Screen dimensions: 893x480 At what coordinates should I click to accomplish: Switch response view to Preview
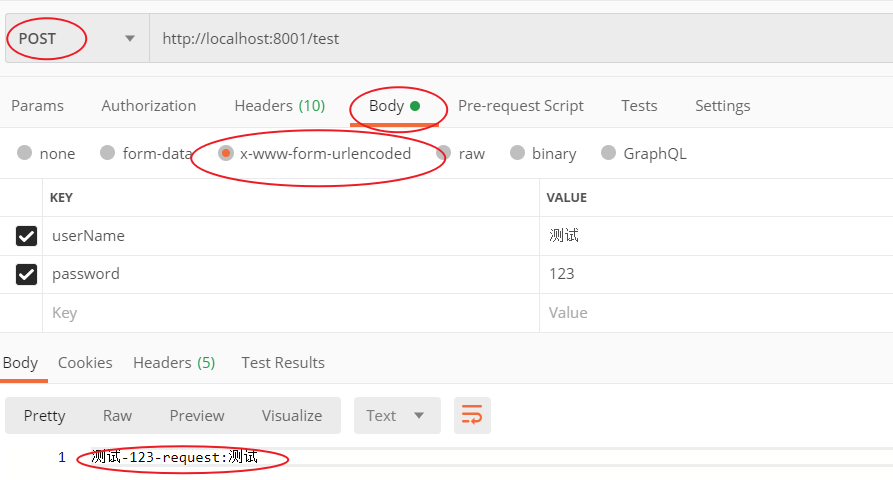[x=197, y=416]
